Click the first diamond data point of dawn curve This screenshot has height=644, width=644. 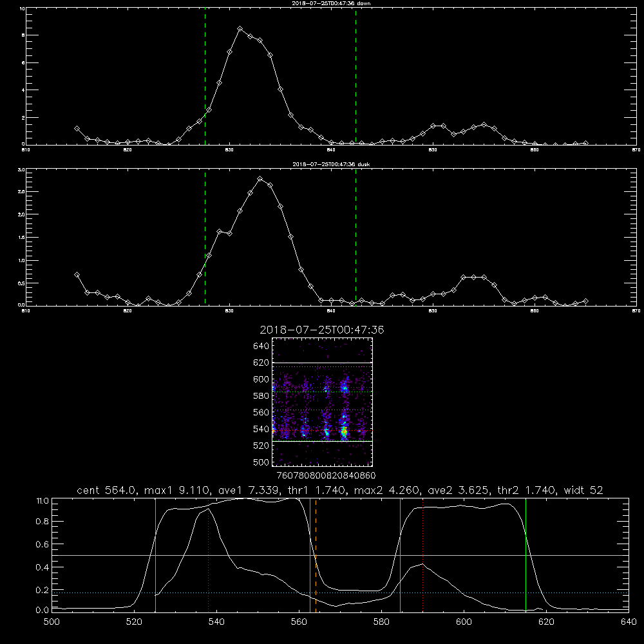77,129
